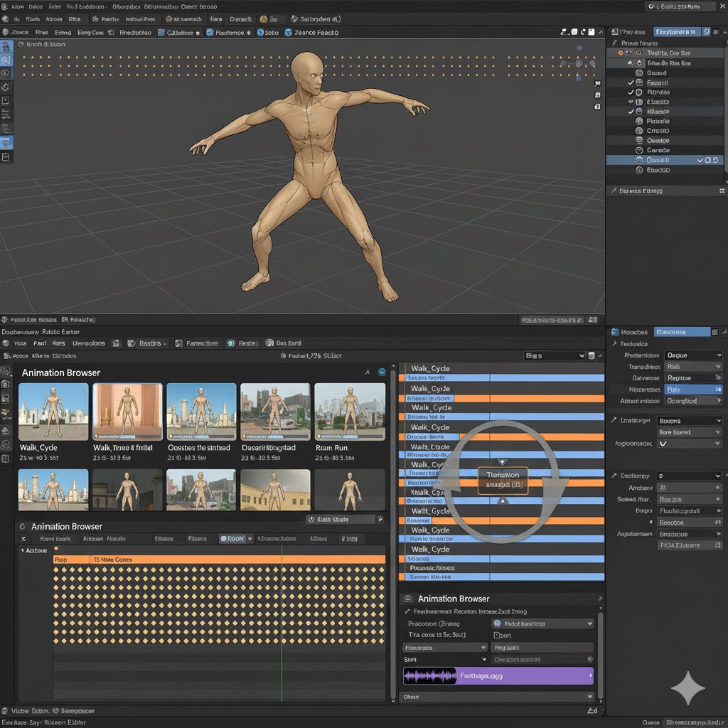Open the Boopns dropdown

[690, 421]
